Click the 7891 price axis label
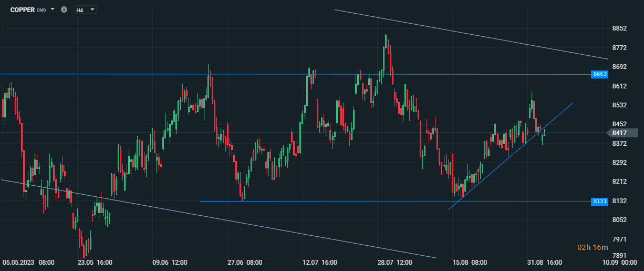The height and width of the screenshot is (271, 644). coord(619,256)
